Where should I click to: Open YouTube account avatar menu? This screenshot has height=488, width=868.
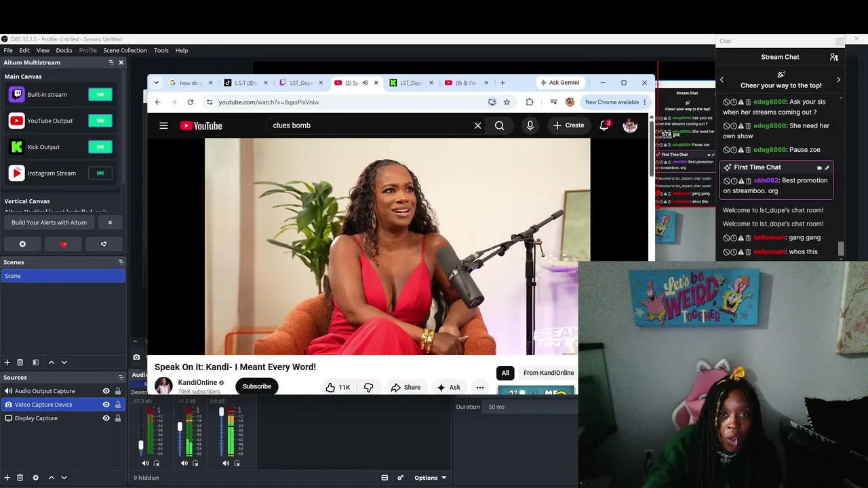[630, 125]
